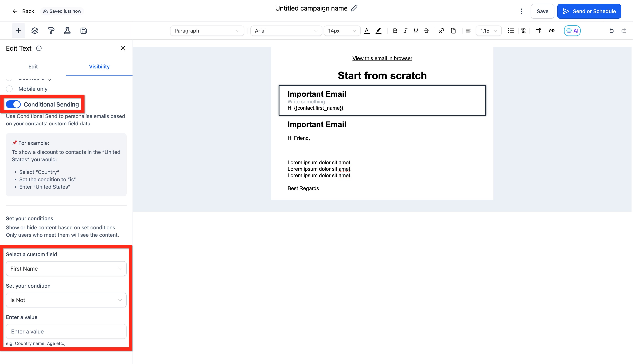The width and height of the screenshot is (633, 364).
Task: Open View this email in browser link
Action: pos(382,58)
